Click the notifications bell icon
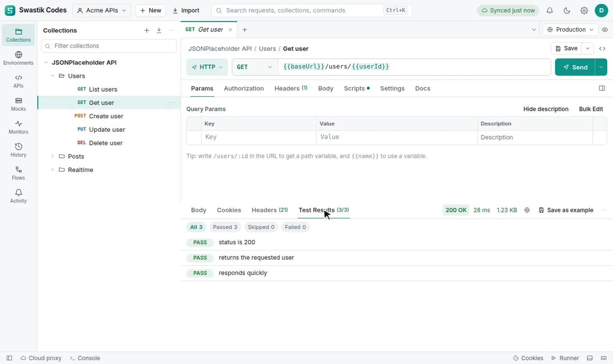613x364 pixels. pos(550,10)
